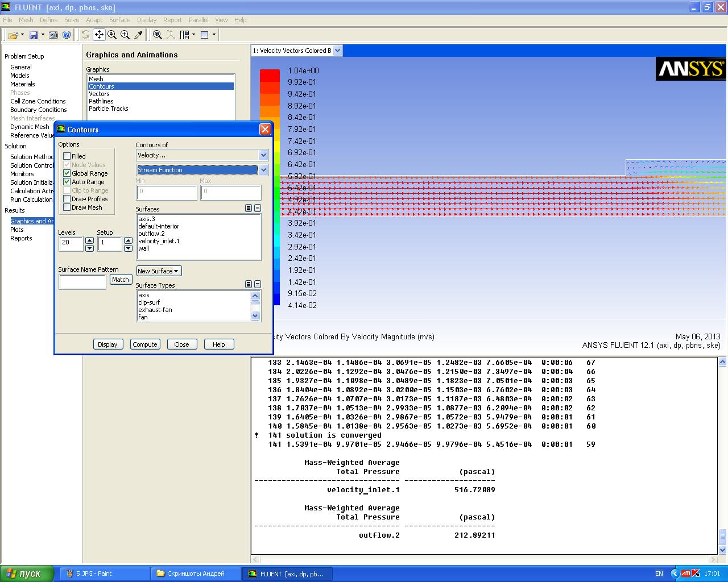Enable the Draw Profiles checkbox
This screenshot has width=728, height=582.
pyautogui.click(x=67, y=199)
